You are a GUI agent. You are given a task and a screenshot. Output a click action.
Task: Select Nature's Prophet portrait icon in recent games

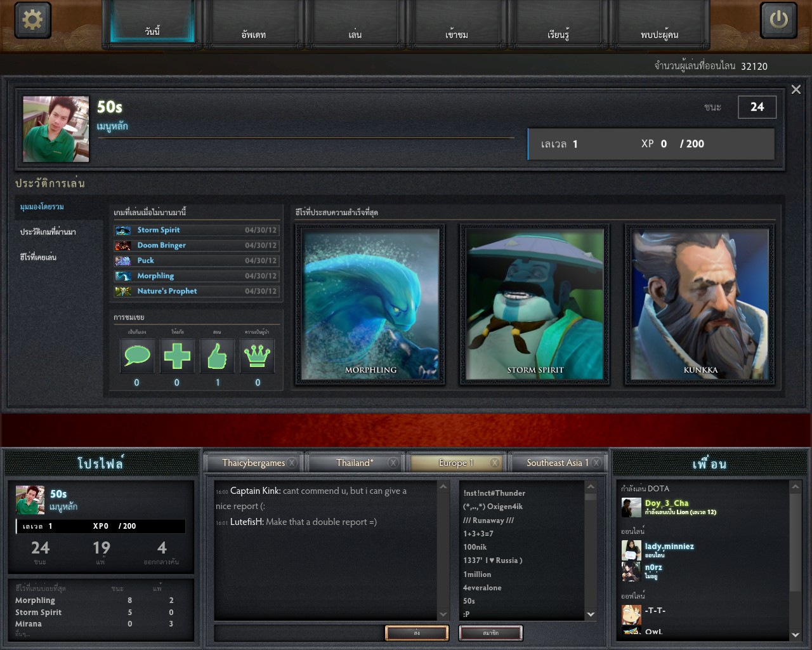coord(123,291)
